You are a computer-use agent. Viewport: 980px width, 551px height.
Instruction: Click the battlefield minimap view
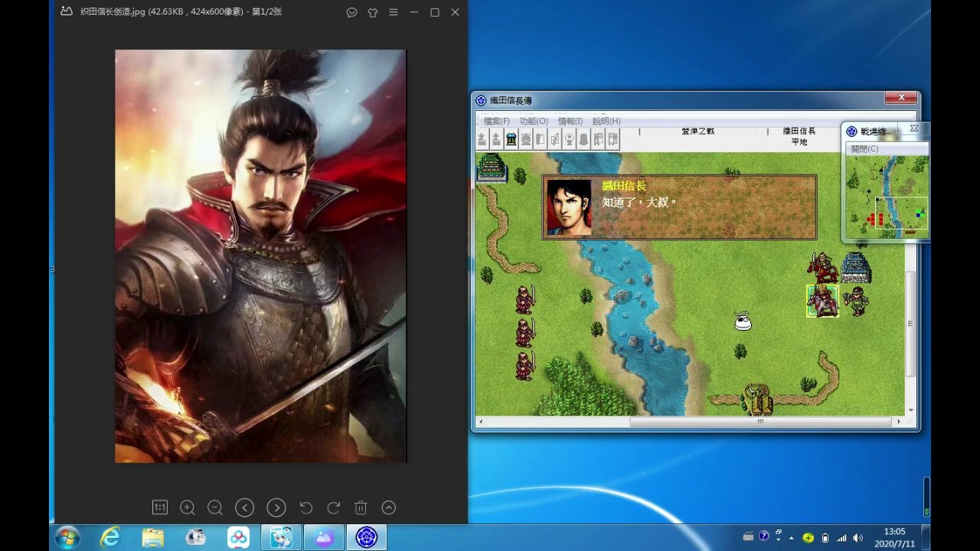[x=888, y=197]
